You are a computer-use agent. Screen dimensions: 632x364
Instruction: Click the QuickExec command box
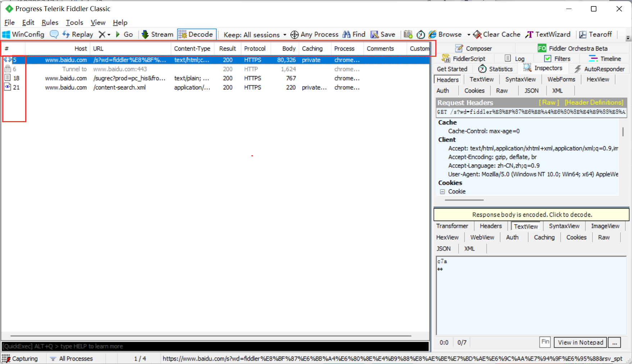point(215,346)
